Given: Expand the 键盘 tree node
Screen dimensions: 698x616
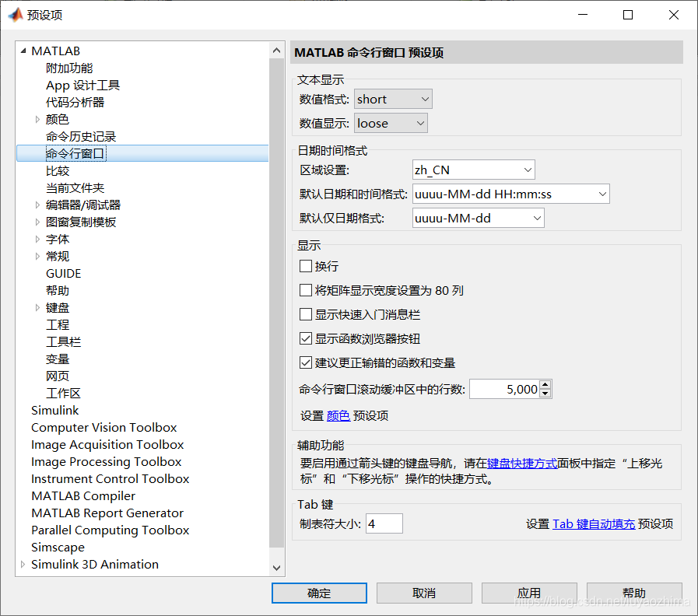Looking at the screenshot, I should 37,307.
